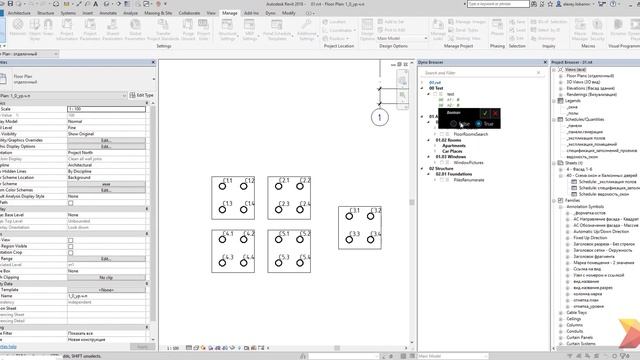Switch to the Architecture ribbon tab
Image resolution: width=640 pixels, height=360 pixels.
[19, 13]
